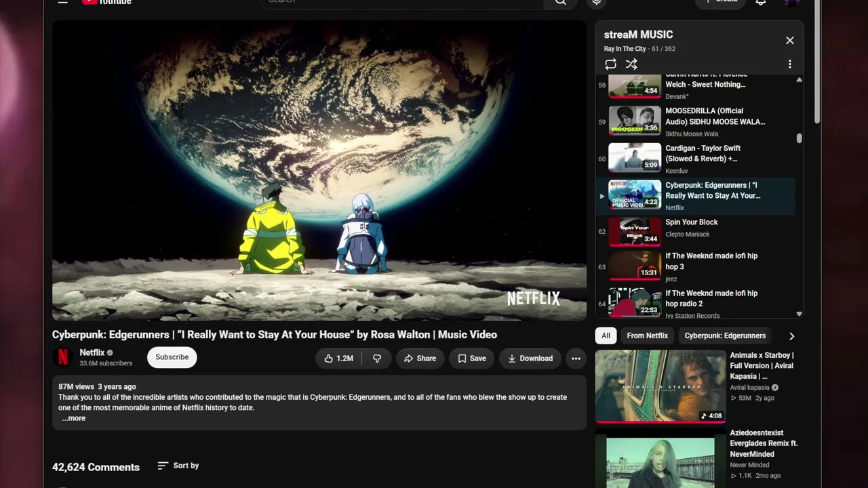
Task: Click 'Spin Your Block' playlist title
Action: tap(691, 222)
